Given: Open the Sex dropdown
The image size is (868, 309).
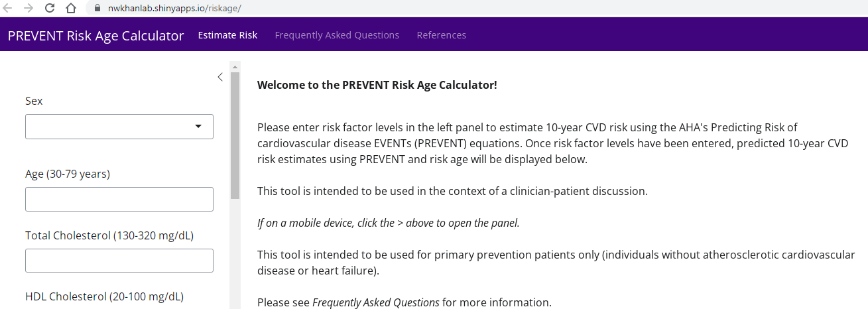Looking at the screenshot, I should (x=119, y=127).
